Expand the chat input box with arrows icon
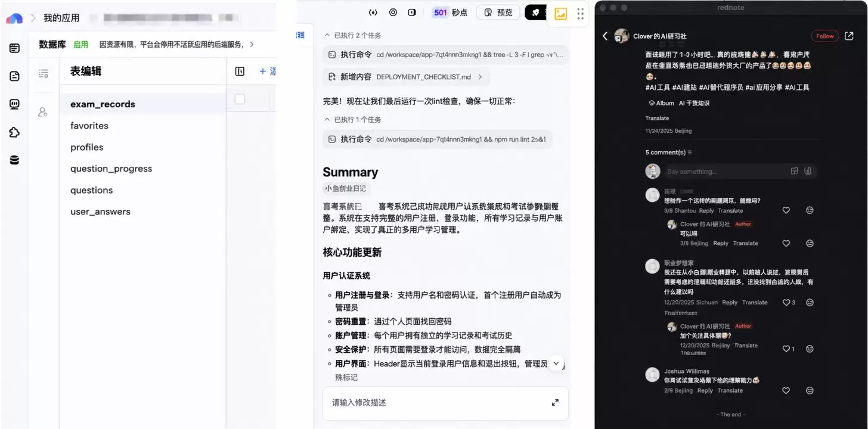Viewport: 868px width, 429px height. [x=555, y=403]
